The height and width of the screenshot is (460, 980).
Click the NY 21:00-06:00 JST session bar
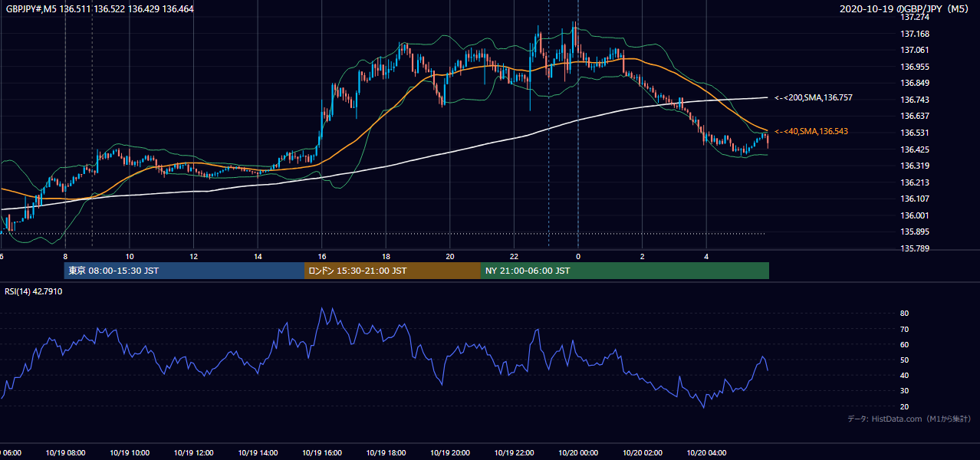pyautogui.click(x=625, y=271)
